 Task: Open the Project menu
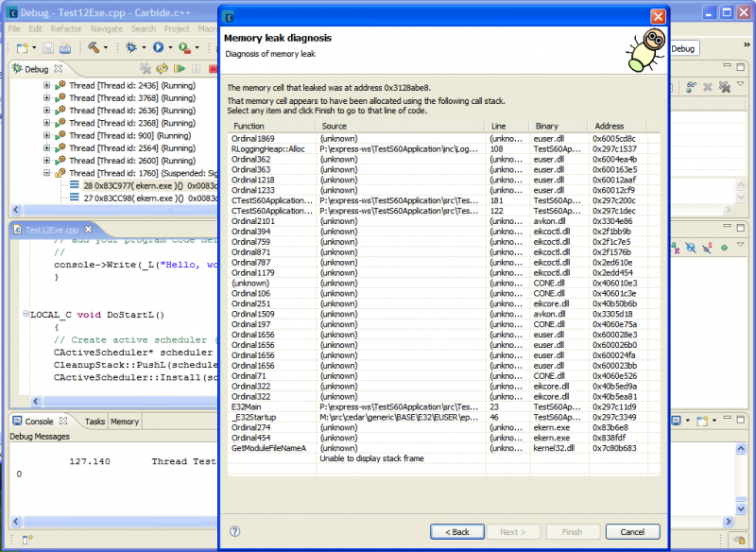coord(177,29)
